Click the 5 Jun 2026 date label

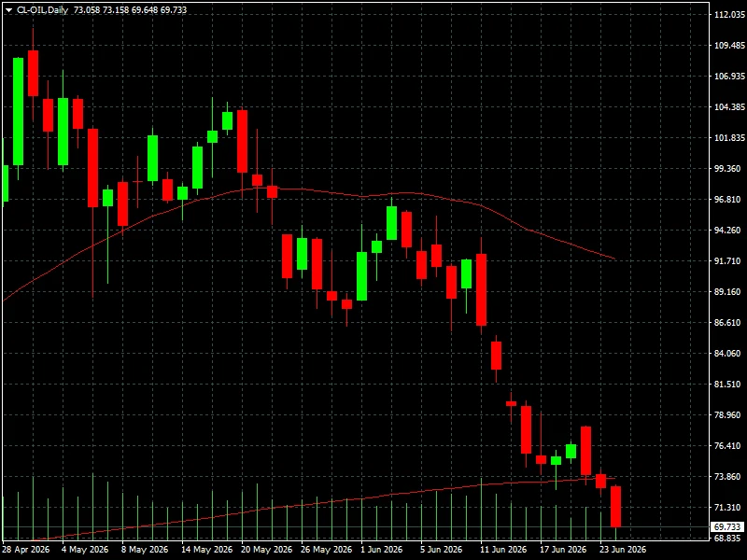[x=441, y=550]
